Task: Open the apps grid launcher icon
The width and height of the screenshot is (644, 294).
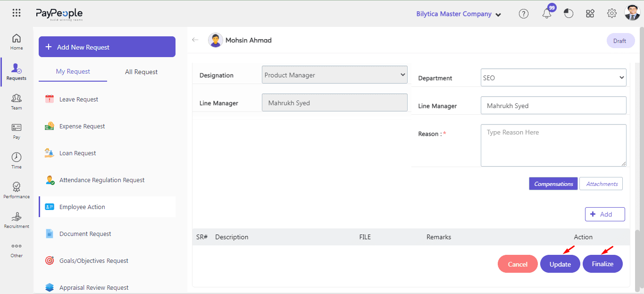Action: click(17, 13)
